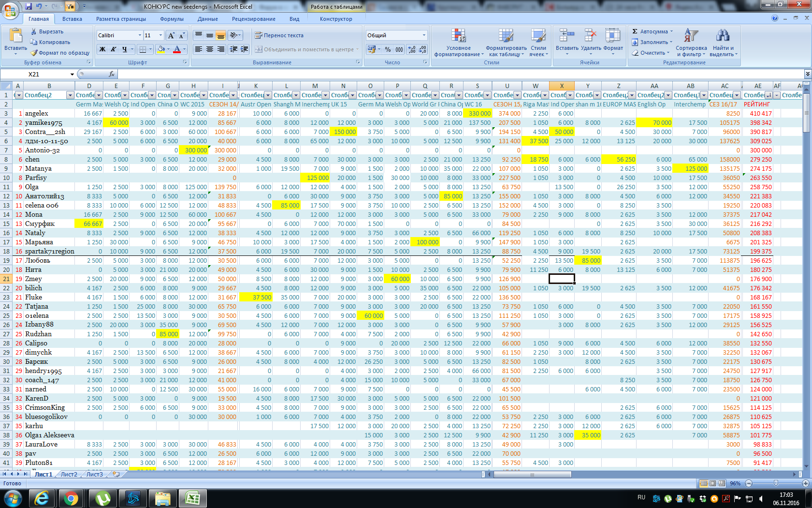Expand the number format 'Общий' dropdown
The height and width of the screenshot is (508, 812).
[424, 35]
